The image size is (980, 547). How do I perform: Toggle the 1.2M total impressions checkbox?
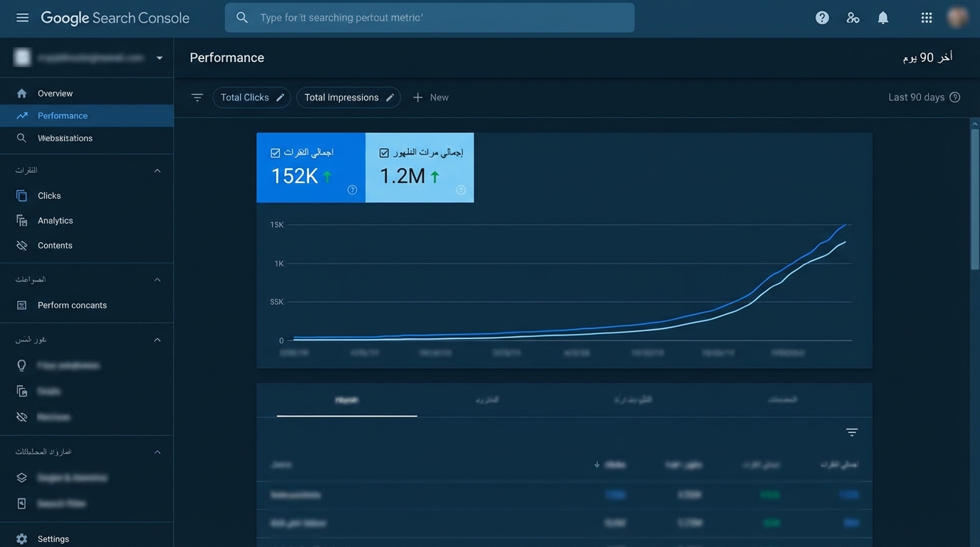point(385,153)
